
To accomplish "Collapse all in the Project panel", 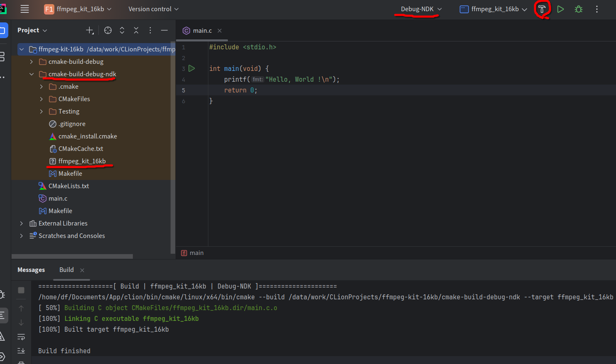I will tap(136, 30).
